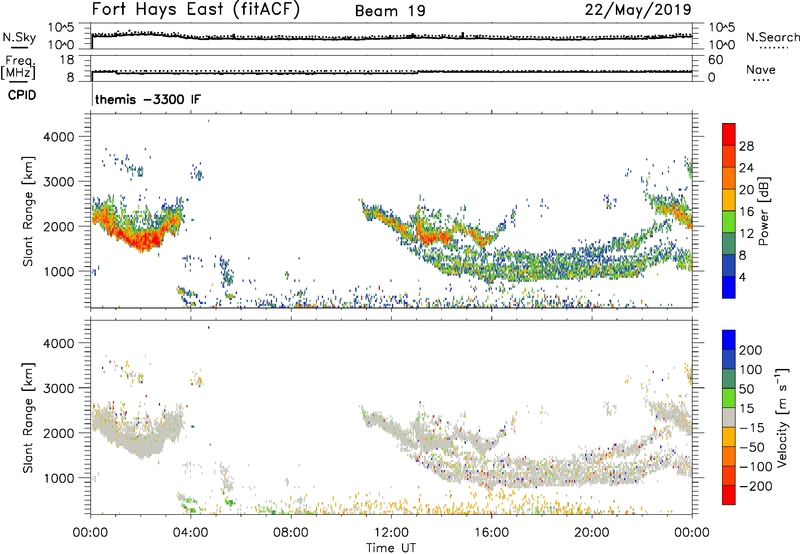Click the "−200" Velocity colorbar tick value
This screenshot has width=800, height=554.
(756, 486)
